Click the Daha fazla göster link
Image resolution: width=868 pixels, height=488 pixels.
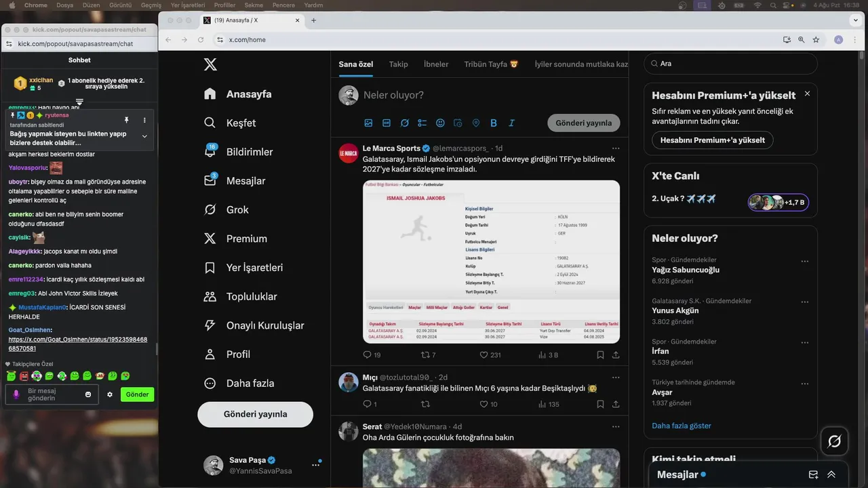682,426
